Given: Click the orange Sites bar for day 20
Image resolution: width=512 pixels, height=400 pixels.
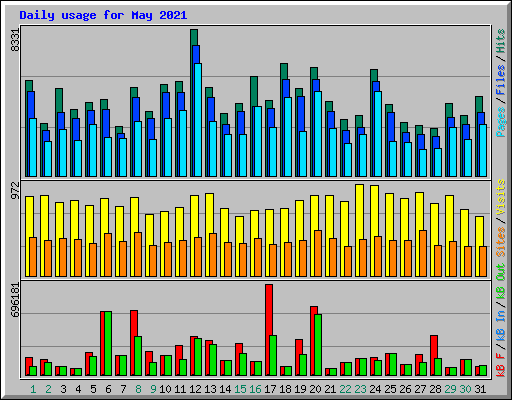Looking at the screenshot, I should point(318,253).
